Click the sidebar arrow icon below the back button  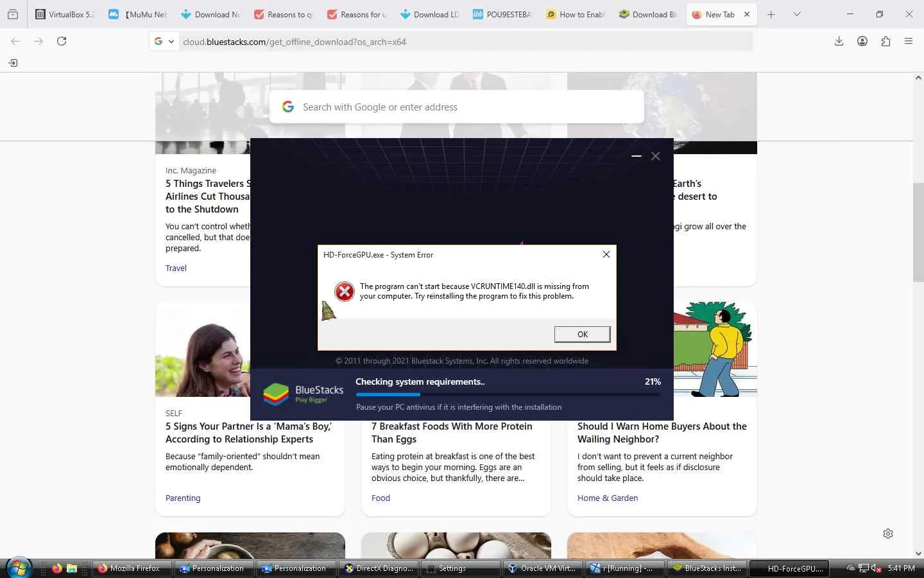13,63
